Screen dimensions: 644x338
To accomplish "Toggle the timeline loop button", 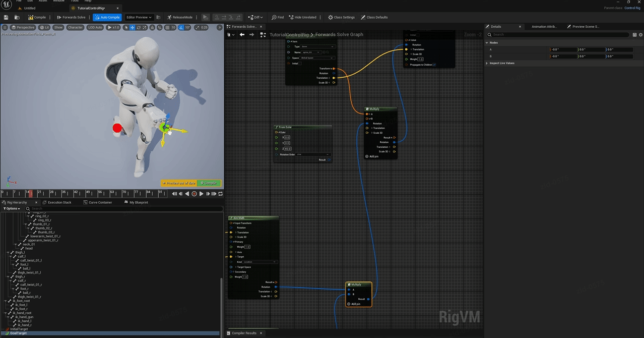I will point(220,194).
